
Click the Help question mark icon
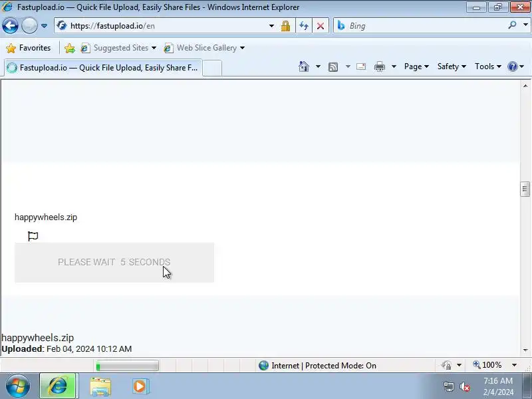512,66
